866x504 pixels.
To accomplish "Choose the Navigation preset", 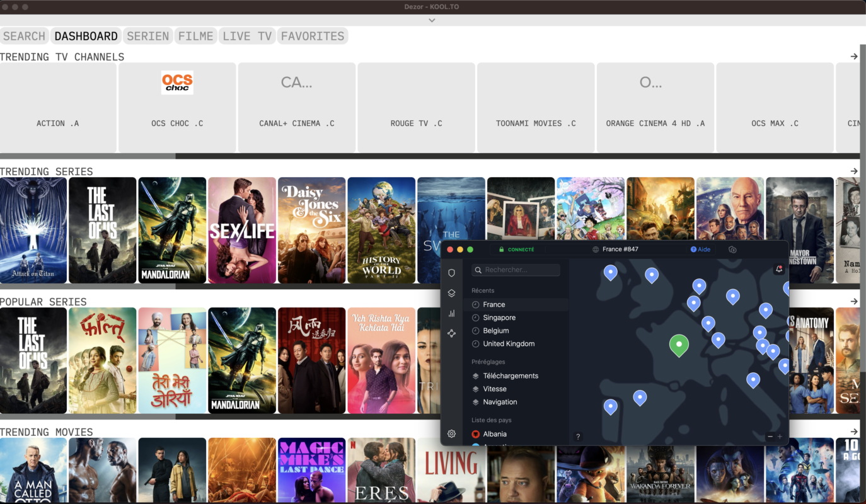I will point(516,402).
